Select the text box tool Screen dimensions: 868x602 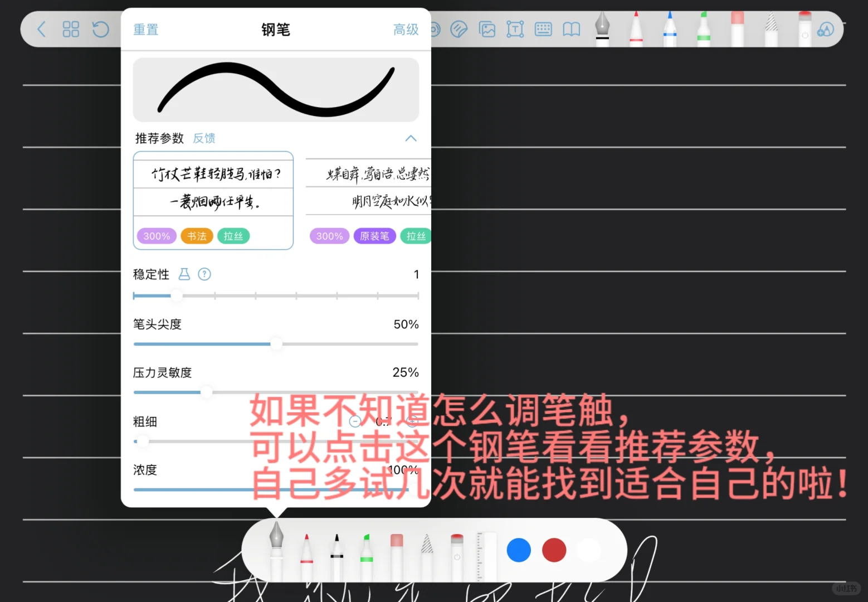[x=515, y=29]
